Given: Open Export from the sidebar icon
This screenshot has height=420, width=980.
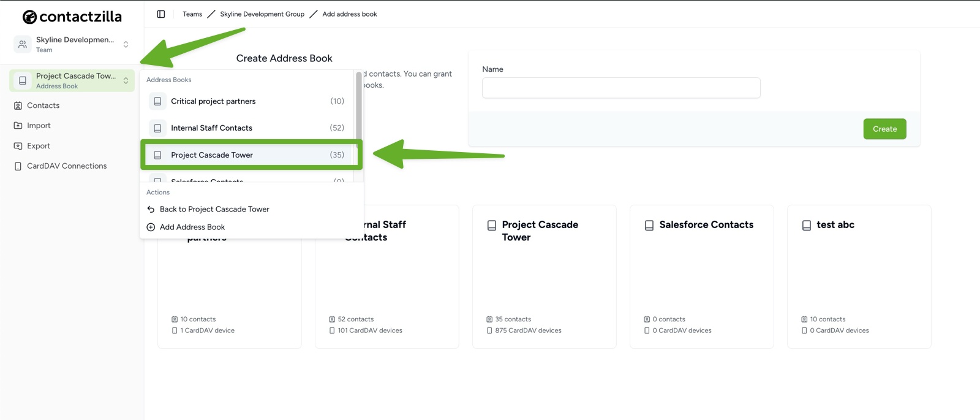Looking at the screenshot, I should (18, 145).
